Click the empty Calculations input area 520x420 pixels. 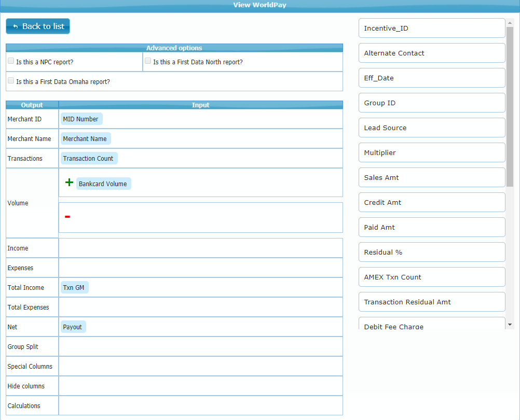coord(200,406)
